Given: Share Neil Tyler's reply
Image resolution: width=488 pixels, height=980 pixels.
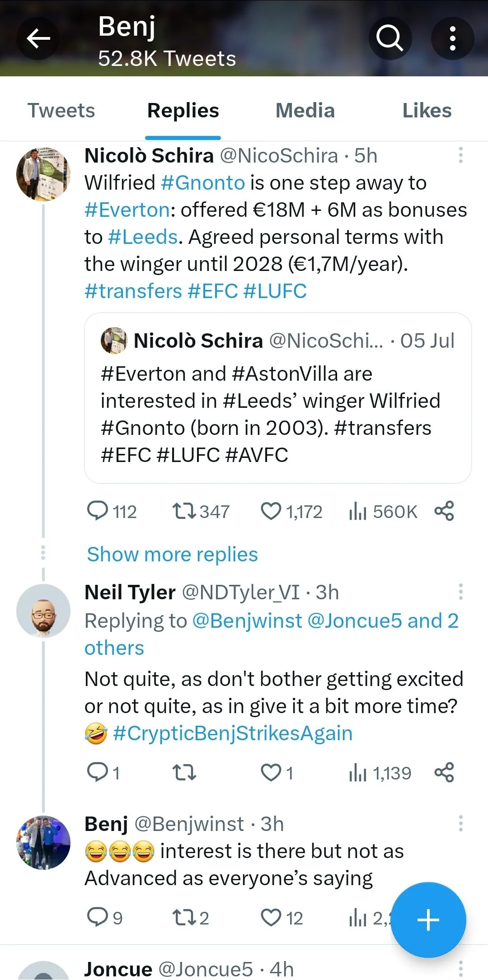Looking at the screenshot, I should (444, 773).
